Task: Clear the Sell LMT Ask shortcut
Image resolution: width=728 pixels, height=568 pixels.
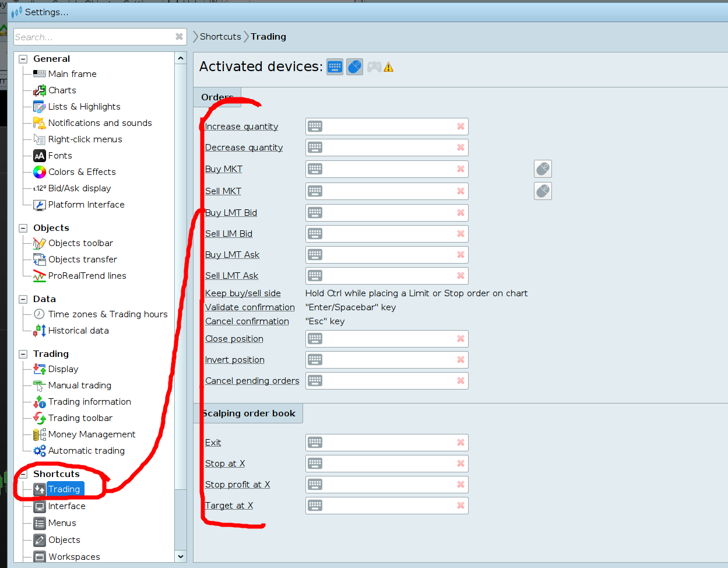Action: click(460, 276)
